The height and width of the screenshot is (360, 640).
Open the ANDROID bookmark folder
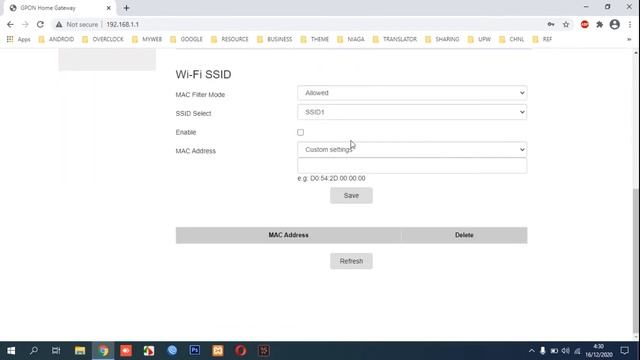coord(56,39)
